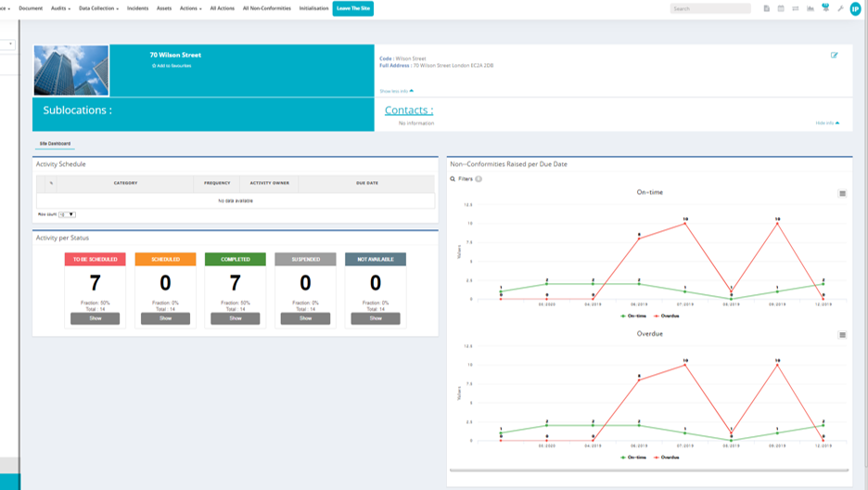
Task: Expand the Audits dropdown menu
Action: (x=61, y=8)
